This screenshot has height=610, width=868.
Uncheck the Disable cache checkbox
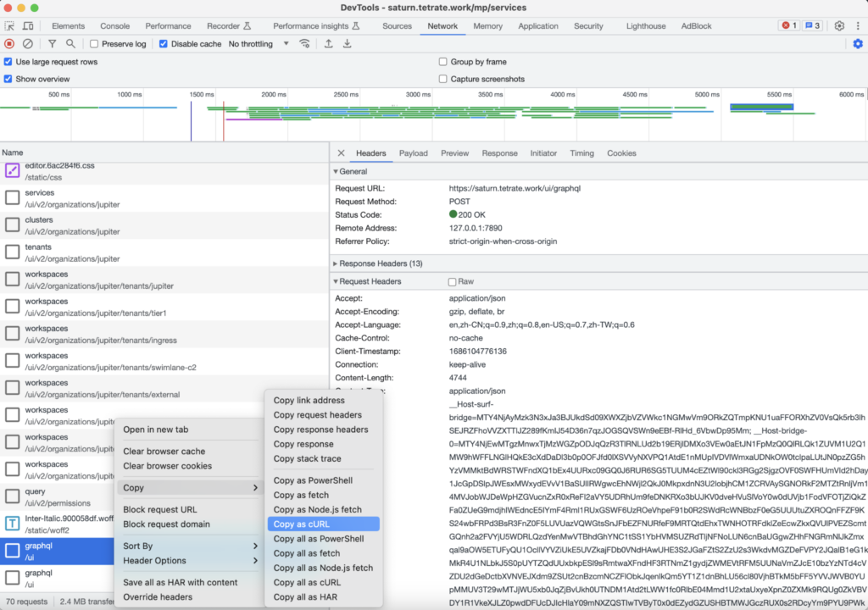[x=164, y=44]
